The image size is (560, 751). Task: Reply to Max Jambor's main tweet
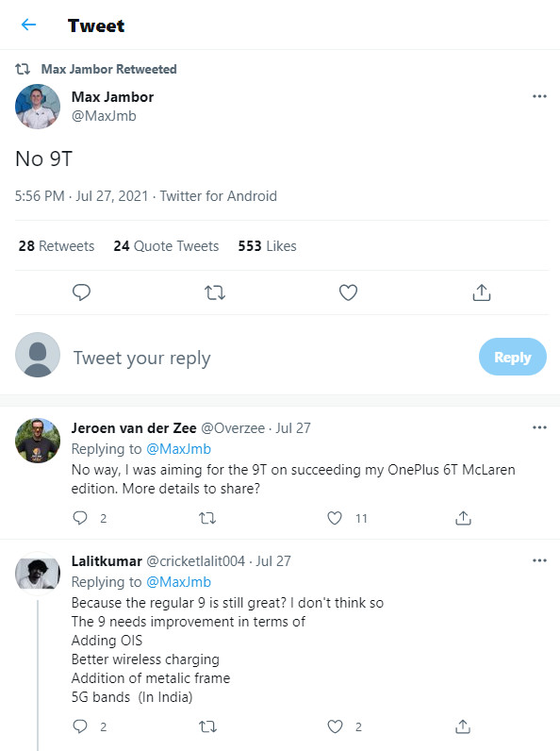point(81,292)
